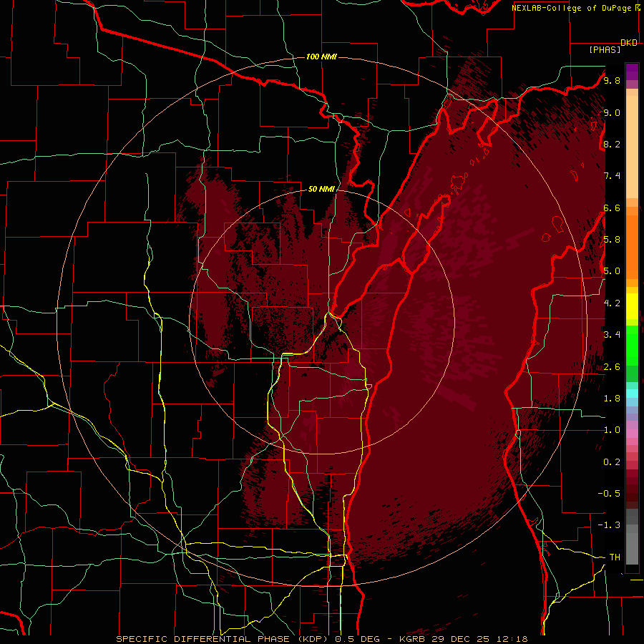The image size is (644, 644).
Task: Select the 2.6 scale value
Action: point(612,366)
